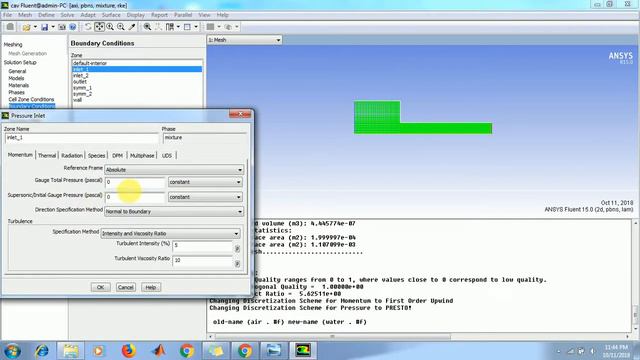
Task: Open Cell Zone Conditions in navigation tree
Action: [x=31, y=99]
